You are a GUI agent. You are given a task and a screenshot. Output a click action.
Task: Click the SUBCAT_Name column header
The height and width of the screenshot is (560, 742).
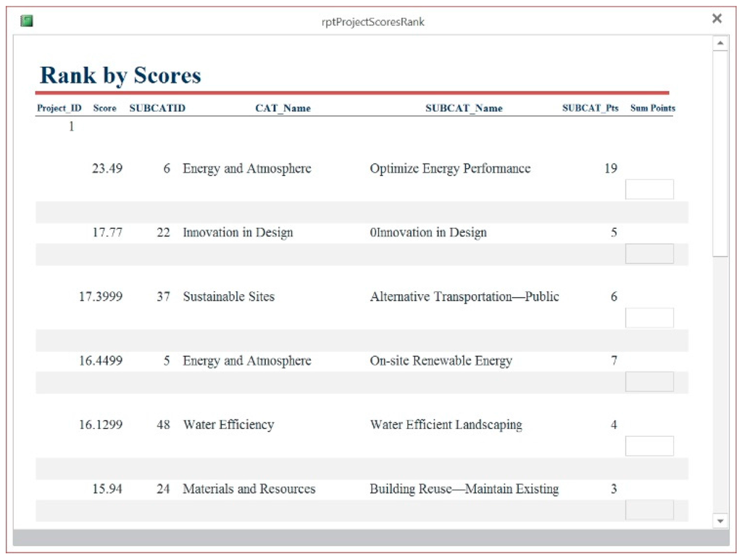(x=464, y=109)
